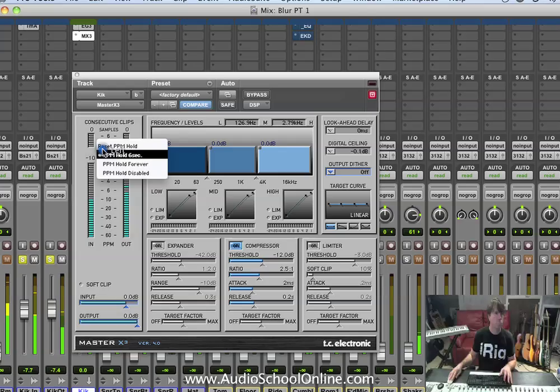Click the 126.9Hz low crossover frequency field

click(242, 123)
